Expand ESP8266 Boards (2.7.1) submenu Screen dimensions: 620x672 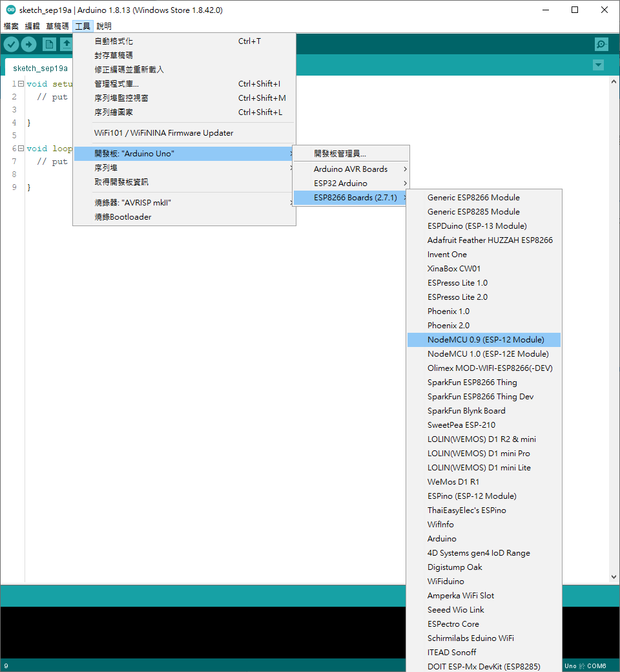[x=351, y=198]
